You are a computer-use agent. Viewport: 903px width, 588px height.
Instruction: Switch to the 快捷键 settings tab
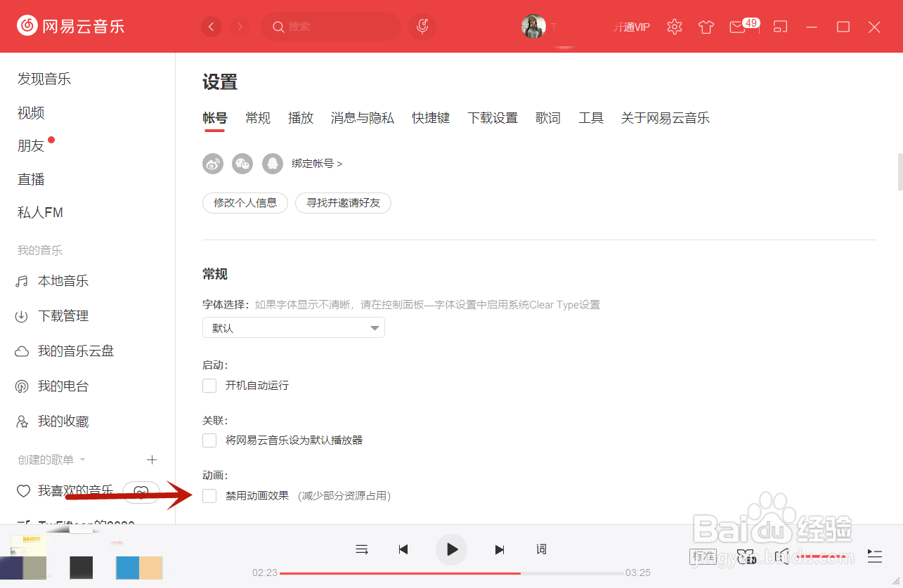tap(431, 117)
